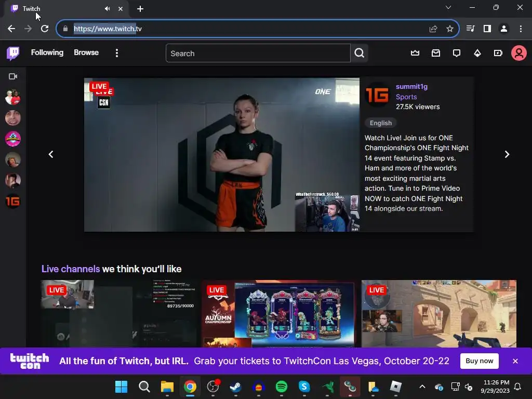Open fourth followed channel avatar in sidebar
This screenshot has height=399, width=532.
pos(13,160)
